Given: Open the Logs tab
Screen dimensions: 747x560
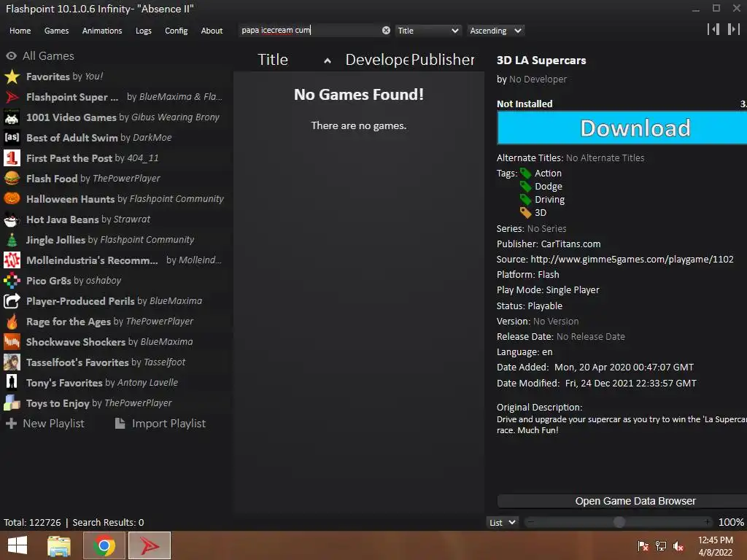Looking at the screenshot, I should (144, 31).
